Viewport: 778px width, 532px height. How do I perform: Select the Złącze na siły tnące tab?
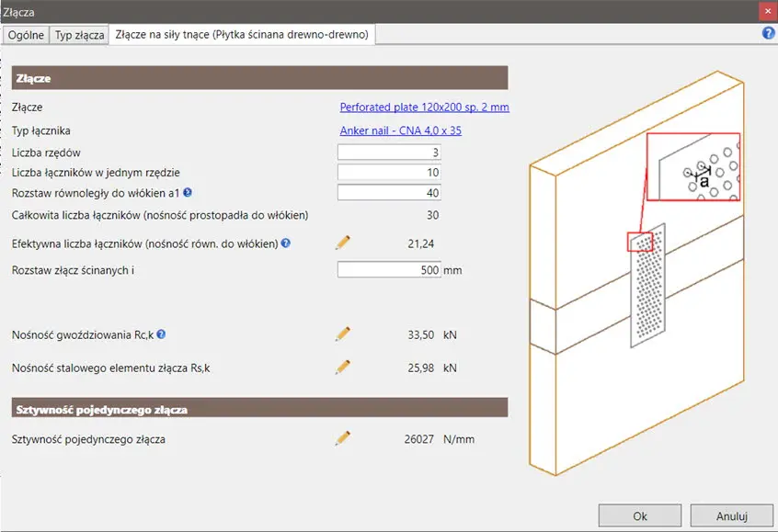pyautogui.click(x=241, y=35)
